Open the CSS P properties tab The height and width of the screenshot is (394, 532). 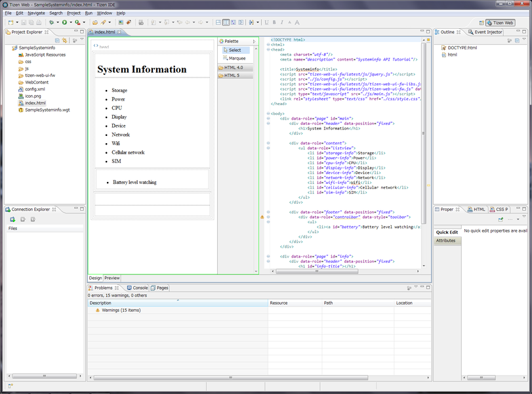tap(499, 209)
